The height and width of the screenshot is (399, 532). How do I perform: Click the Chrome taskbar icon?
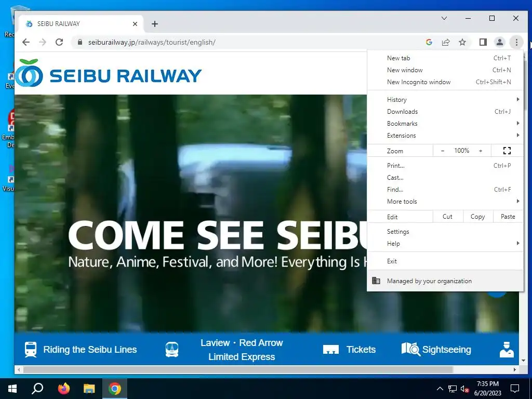[x=115, y=389]
